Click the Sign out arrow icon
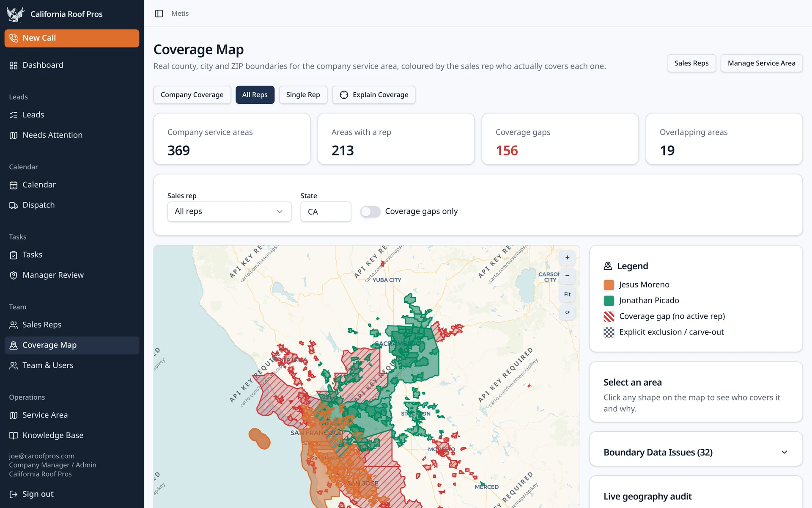 pyautogui.click(x=14, y=494)
